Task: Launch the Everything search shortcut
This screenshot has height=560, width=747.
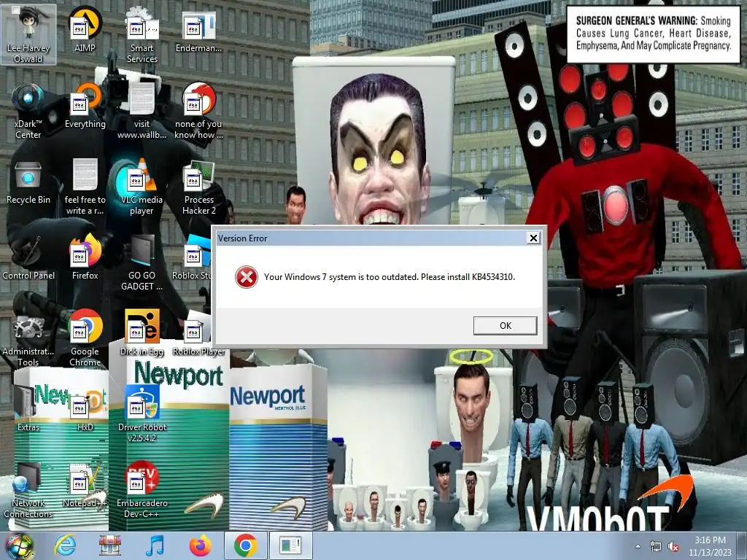Action: tap(85, 106)
